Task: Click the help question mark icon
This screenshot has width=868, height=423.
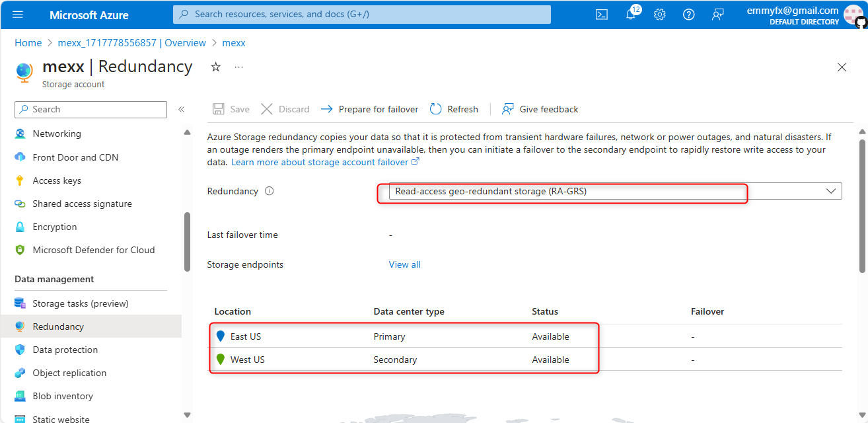Action: (x=688, y=15)
